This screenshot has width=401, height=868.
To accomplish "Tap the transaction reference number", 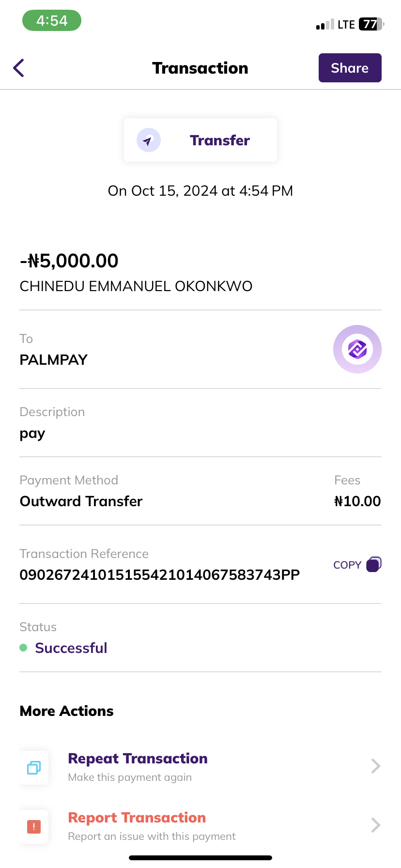I will pyautogui.click(x=159, y=575).
